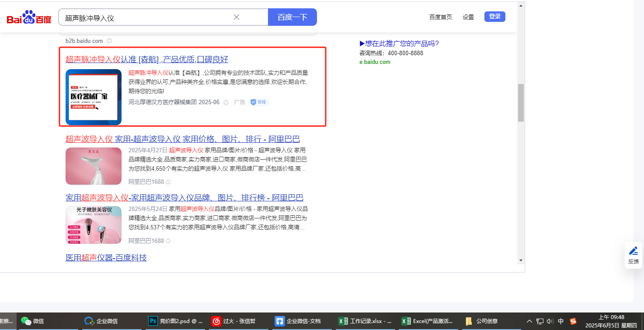The image size is (644, 330).
Task: Click the Sogou input method tray icon
Action: coord(573,321)
